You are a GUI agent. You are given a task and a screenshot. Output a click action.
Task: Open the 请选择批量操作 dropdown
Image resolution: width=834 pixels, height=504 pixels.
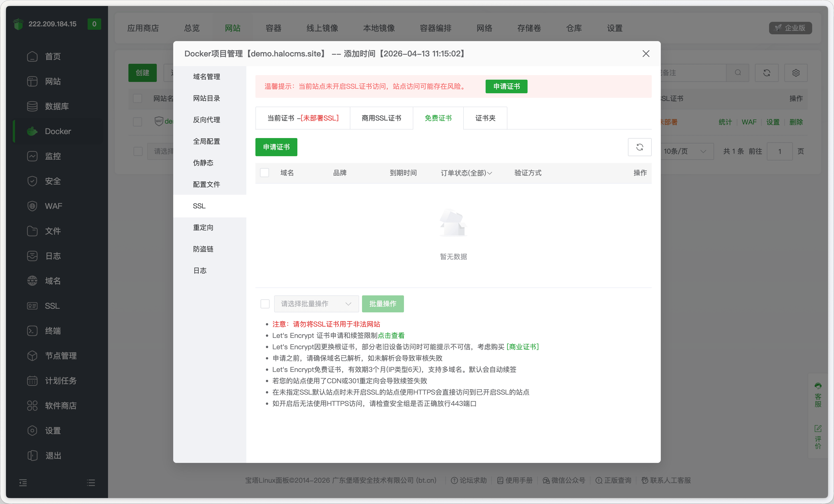click(x=316, y=304)
